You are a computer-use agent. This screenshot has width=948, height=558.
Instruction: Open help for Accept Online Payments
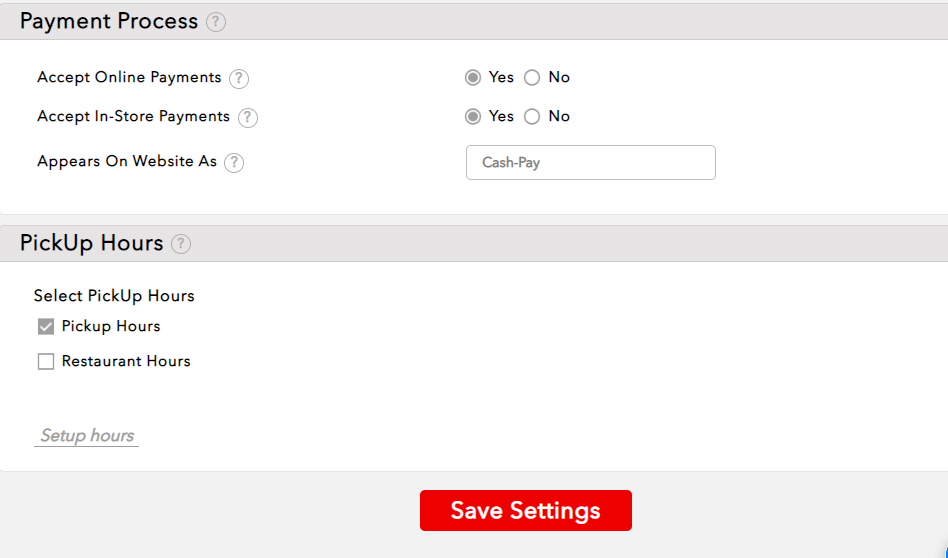point(239,78)
